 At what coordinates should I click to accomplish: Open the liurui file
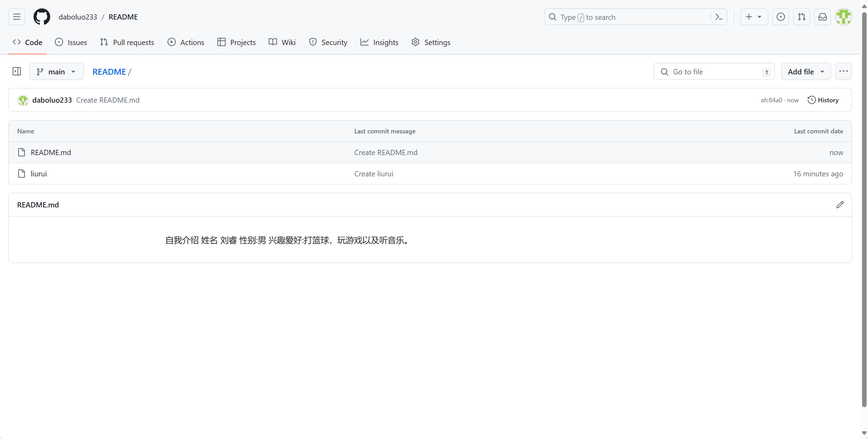[39, 174]
